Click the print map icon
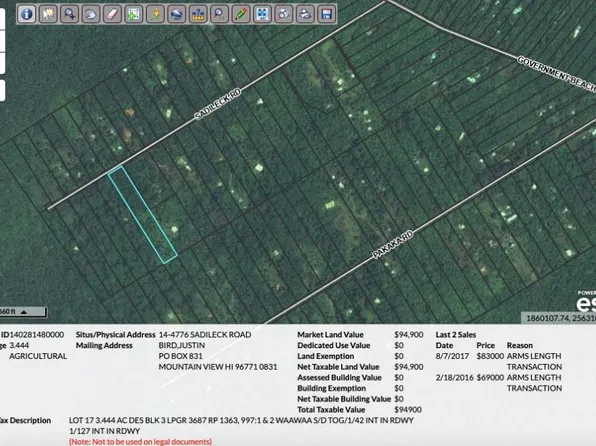 tap(305, 14)
